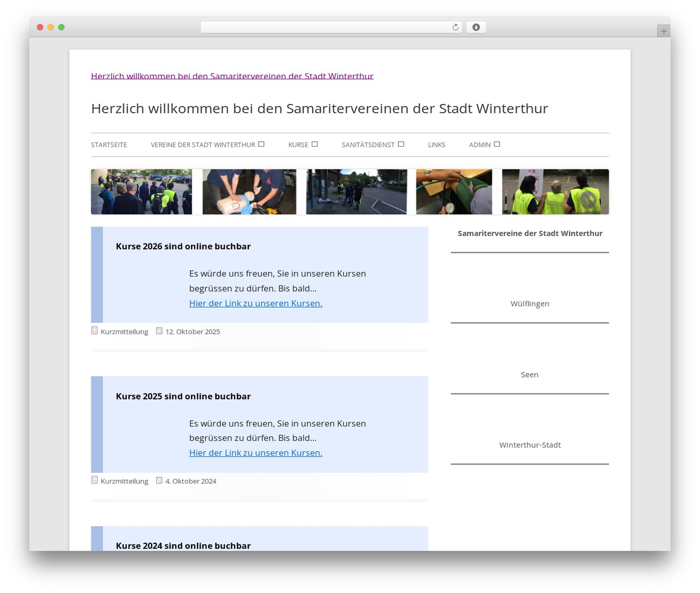700x593 pixels.
Task: Expand the Vereine der Stadt Winterthur submenu
Action: coord(261,144)
